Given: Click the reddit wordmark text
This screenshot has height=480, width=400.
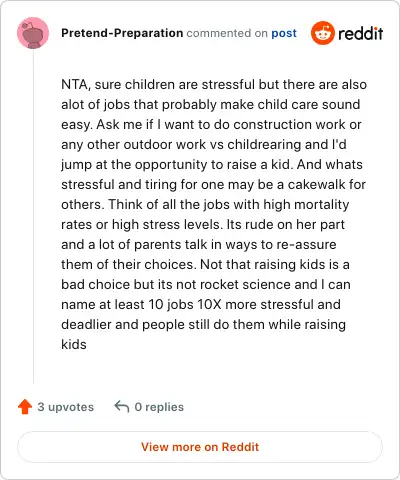Looking at the screenshot, I should (360, 33).
